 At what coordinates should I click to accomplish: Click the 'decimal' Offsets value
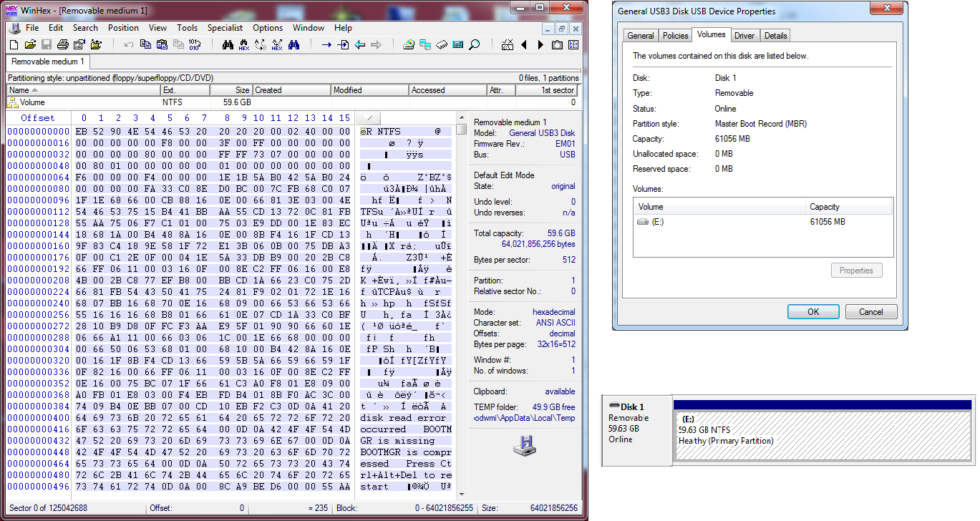coord(562,333)
